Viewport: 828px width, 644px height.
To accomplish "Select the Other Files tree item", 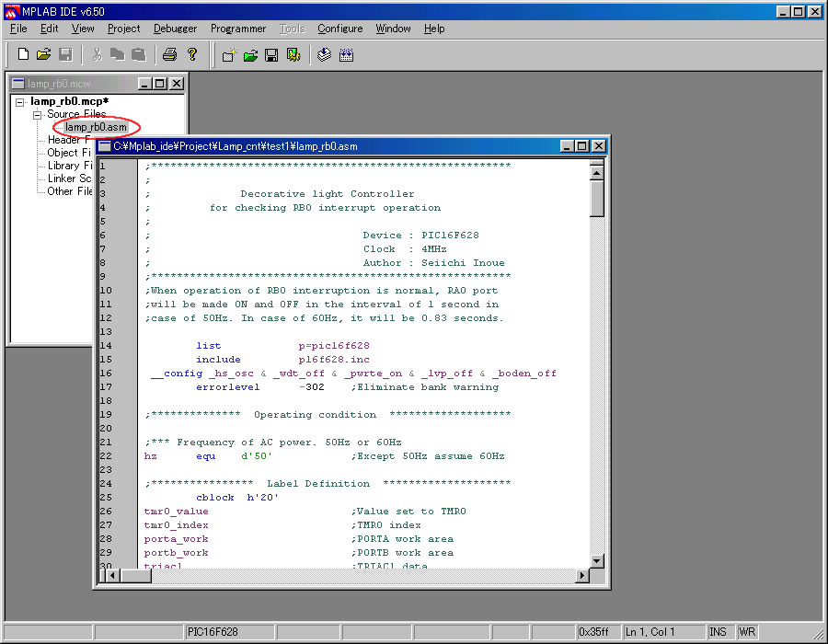I will tap(70, 191).
